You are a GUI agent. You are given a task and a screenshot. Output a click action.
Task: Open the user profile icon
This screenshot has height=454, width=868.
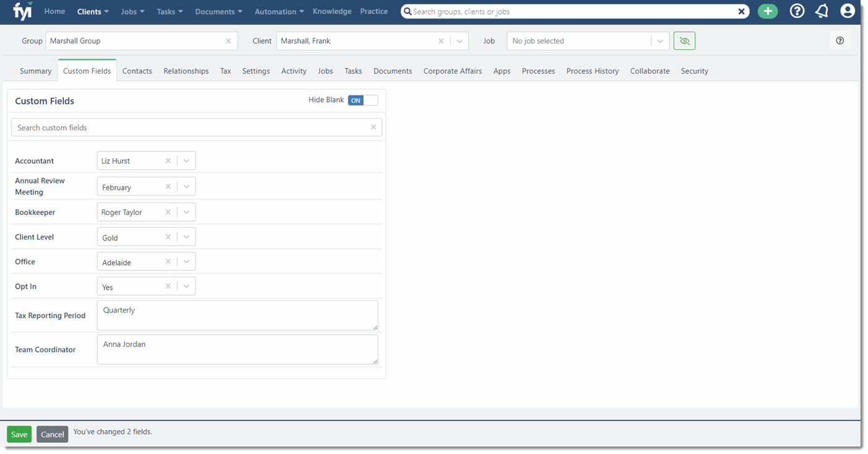coord(847,11)
